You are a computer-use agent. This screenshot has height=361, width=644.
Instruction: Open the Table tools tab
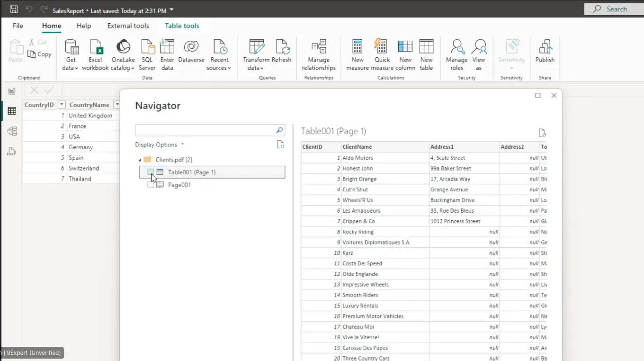(182, 26)
